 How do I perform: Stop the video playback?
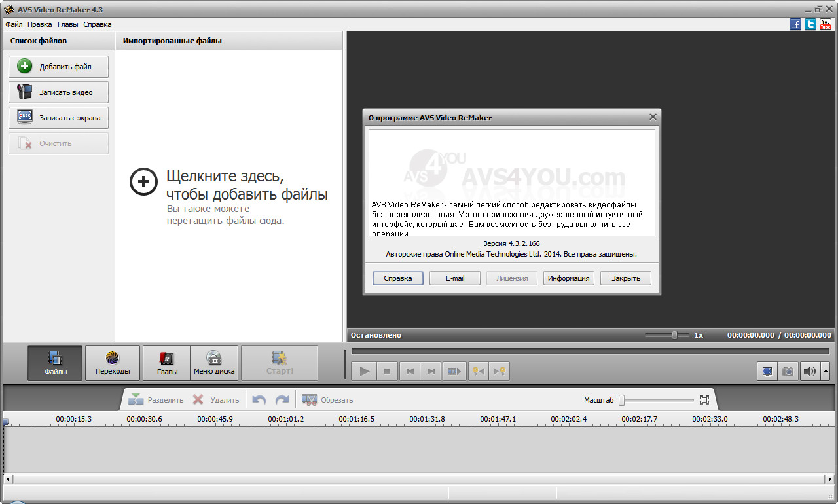coord(387,371)
